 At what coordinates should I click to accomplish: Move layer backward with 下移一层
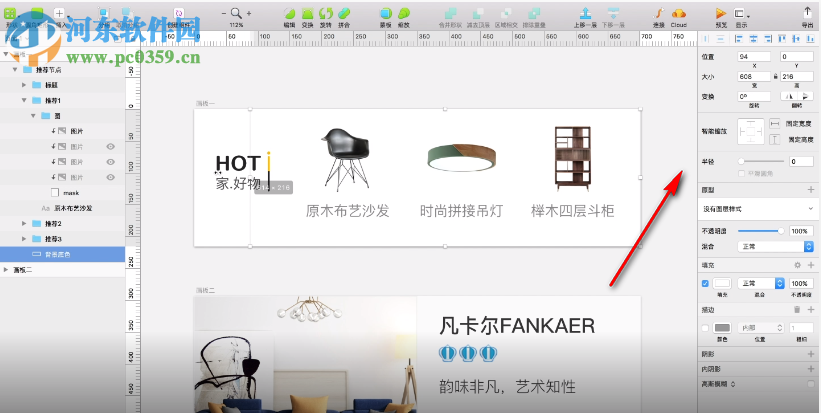pyautogui.click(x=613, y=13)
